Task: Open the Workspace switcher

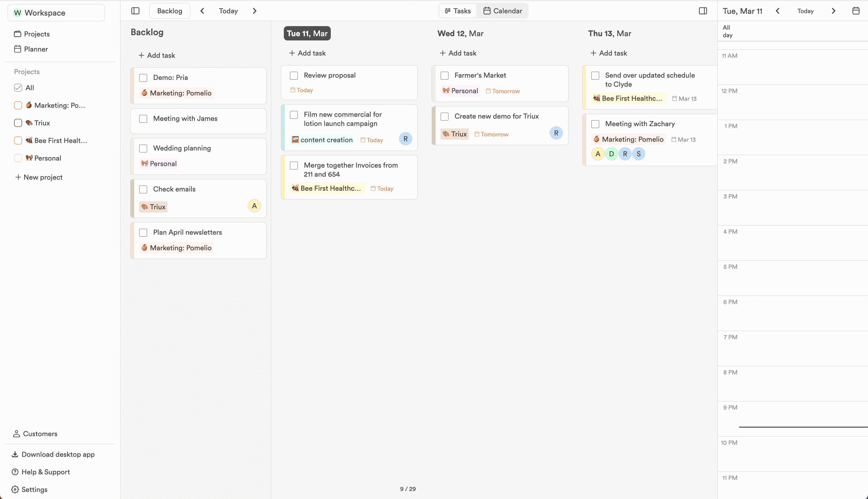Action: point(56,13)
